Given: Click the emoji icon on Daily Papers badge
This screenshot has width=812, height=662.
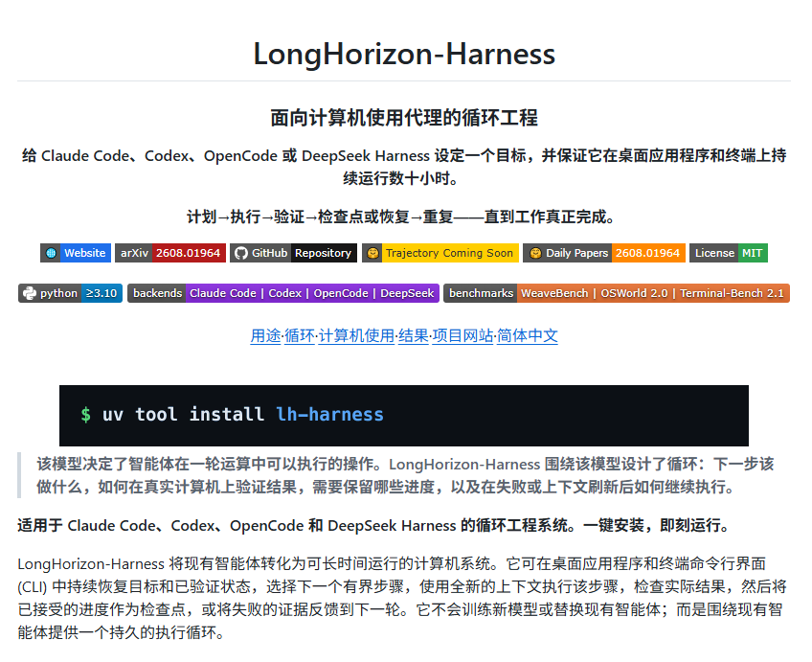Looking at the screenshot, I should (x=535, y=253).
